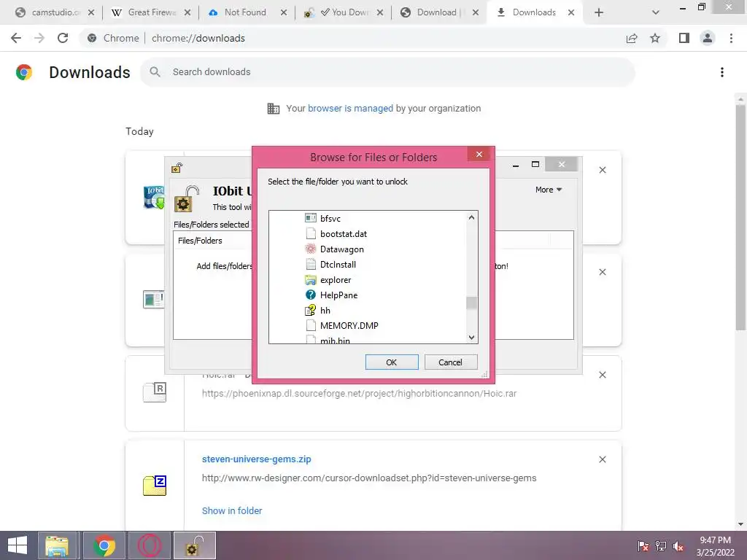Click the file list scrollbar thumb
Screen dimensions: 747x560
coord(472,303)
